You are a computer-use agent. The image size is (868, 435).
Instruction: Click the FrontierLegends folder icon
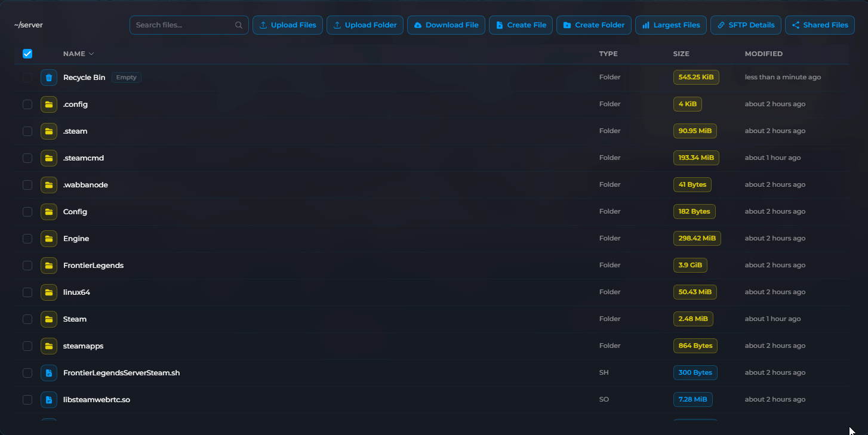coord(49,266)
